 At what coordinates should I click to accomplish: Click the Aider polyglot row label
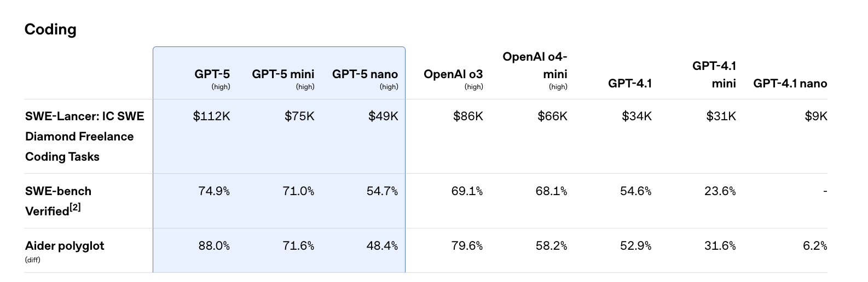(x=65, y=246)
